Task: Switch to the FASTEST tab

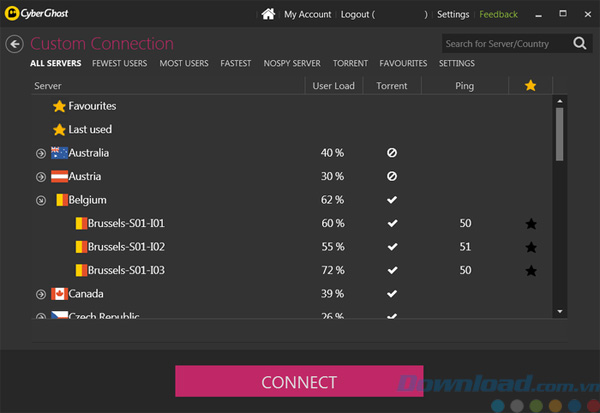Action: pos(236,63)
